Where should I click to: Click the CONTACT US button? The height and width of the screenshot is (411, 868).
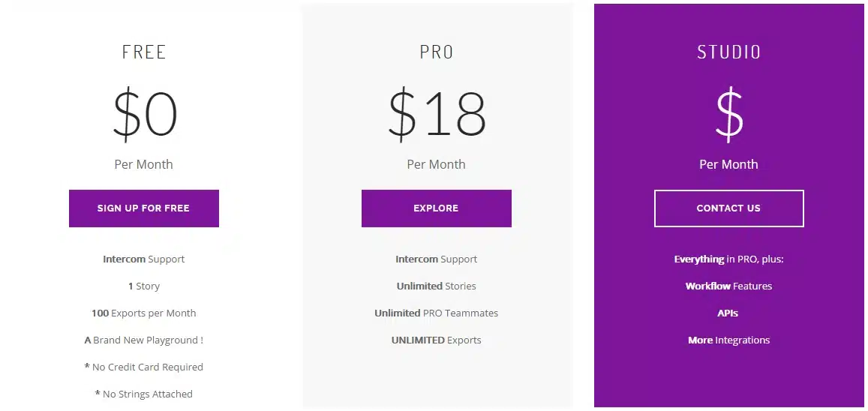[x=728, y=208]
